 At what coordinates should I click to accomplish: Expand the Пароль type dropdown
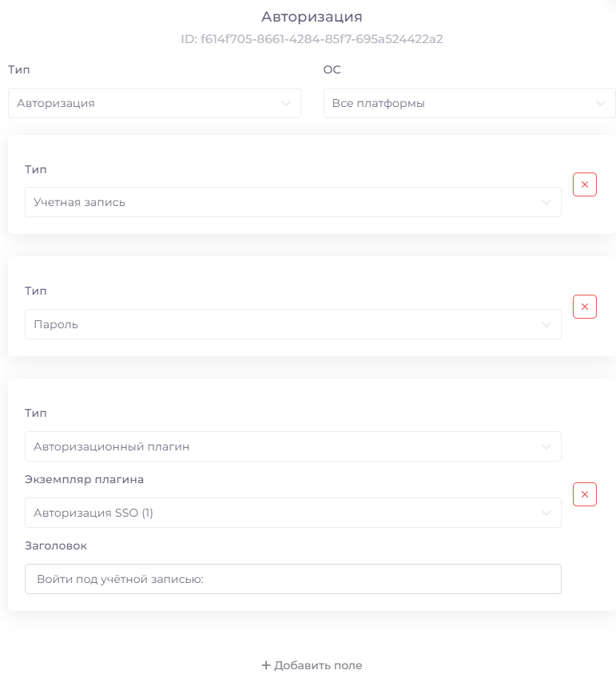[293, 324]
